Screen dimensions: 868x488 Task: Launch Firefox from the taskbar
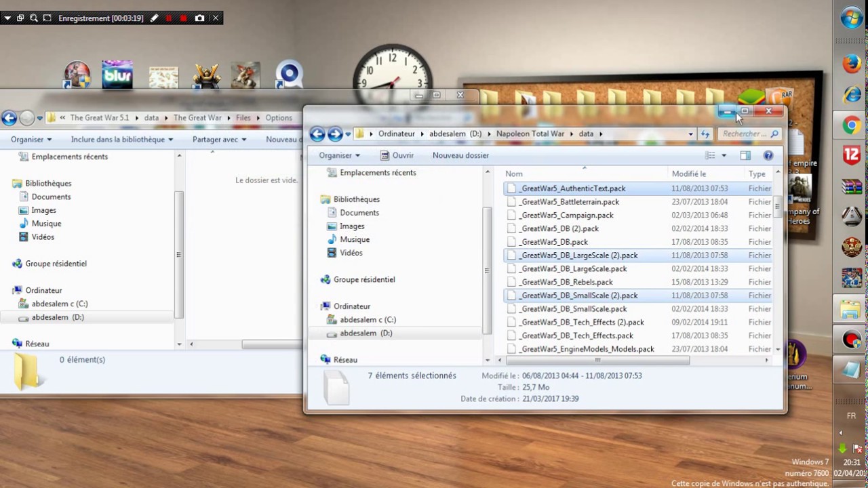[x=852, y=64]
